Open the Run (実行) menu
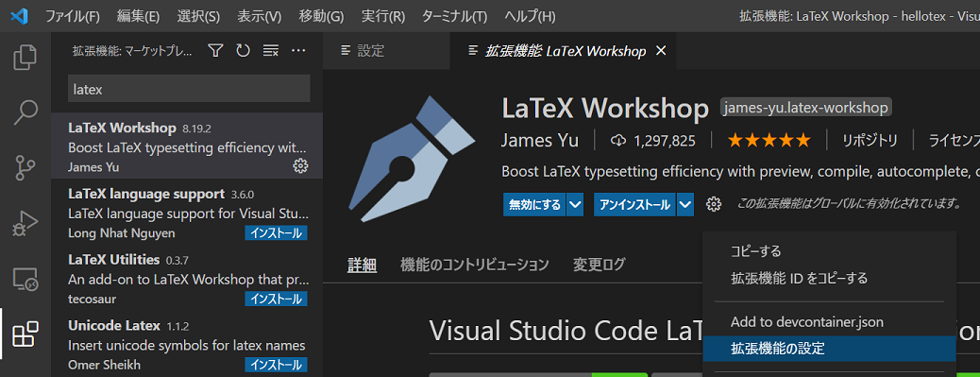 point(383,16)
